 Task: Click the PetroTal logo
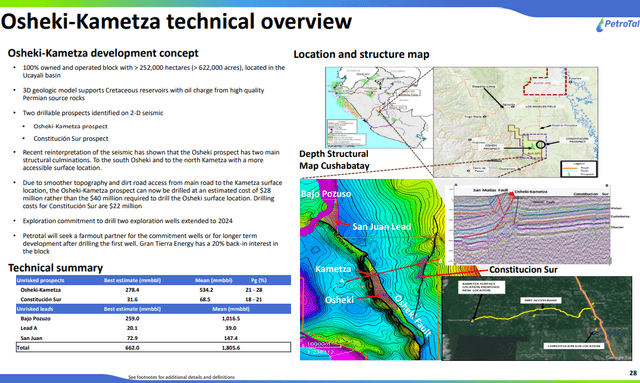pyautogui.click(x=617, y=24)
